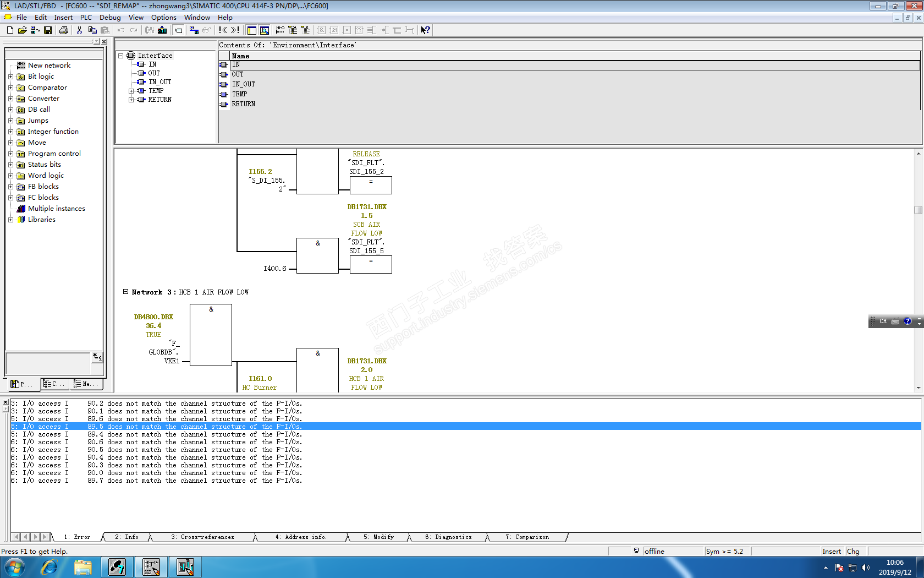
Task: Click the Cut scissors icon
Action: (80, 30)
